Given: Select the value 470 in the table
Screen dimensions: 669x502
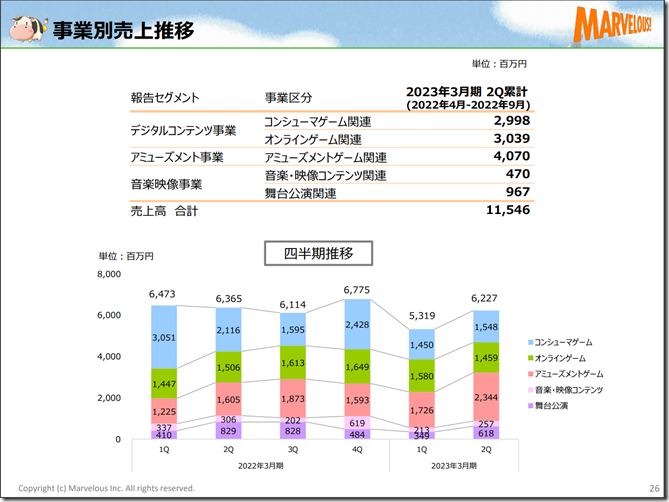Looking at the screenshot, I should [x=518, y=174].
